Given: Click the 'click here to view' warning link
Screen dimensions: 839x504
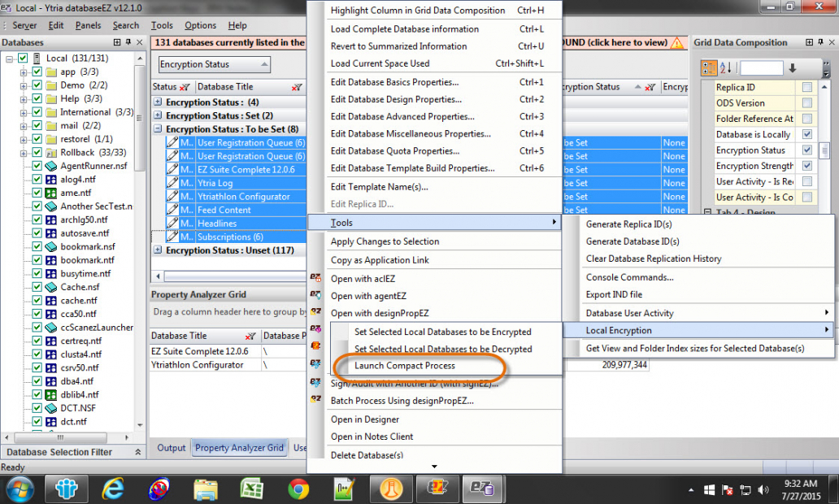Looking at the screenshot, I should (x=626, y=42).
